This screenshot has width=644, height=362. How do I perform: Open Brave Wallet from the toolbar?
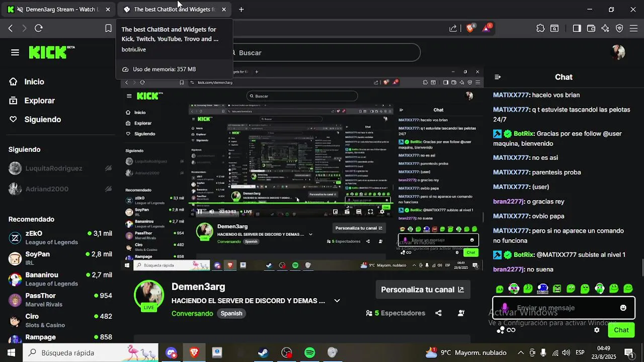coord(591,28)
